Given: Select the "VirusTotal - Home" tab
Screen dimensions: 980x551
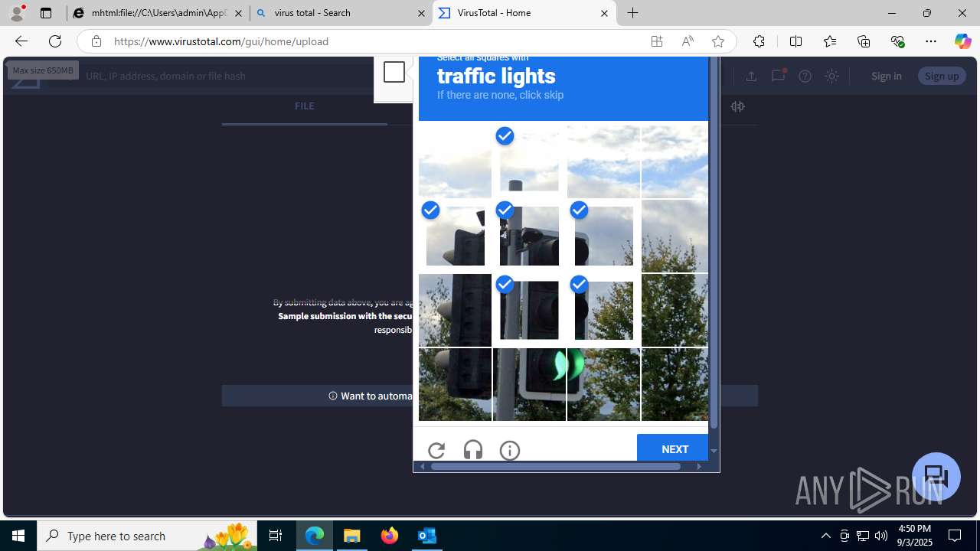Looking at the screenshot, I should pyautogui.click(x=524, y=13).
